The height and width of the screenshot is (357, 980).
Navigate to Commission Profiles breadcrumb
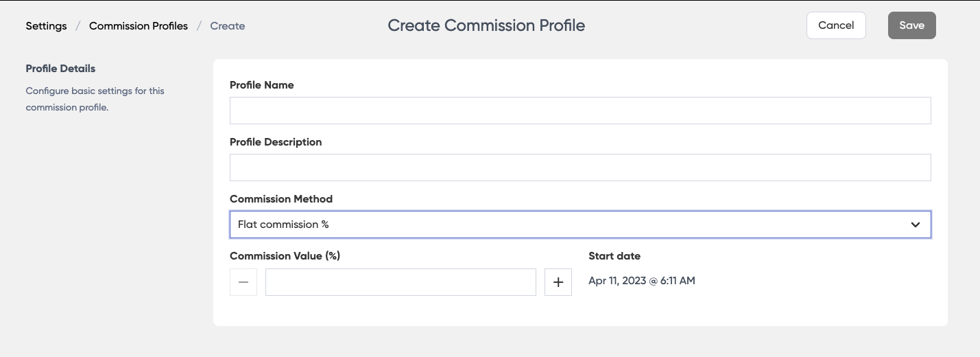coord(139,26)
